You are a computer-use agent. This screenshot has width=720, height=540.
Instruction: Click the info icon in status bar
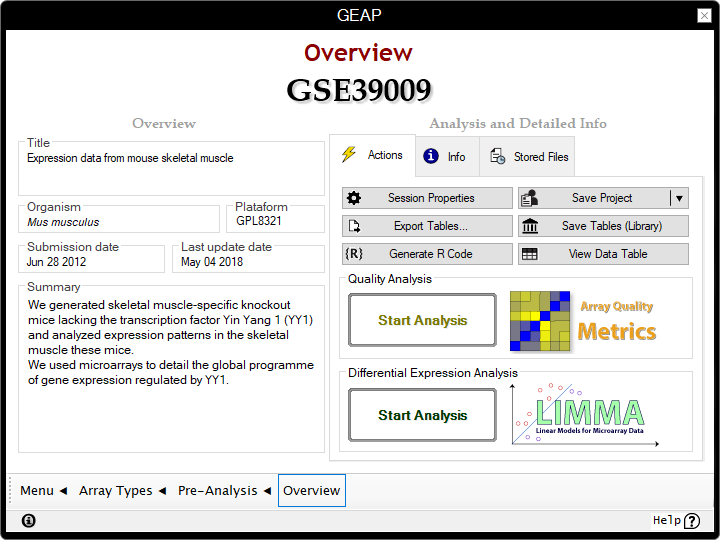[28, 520]
